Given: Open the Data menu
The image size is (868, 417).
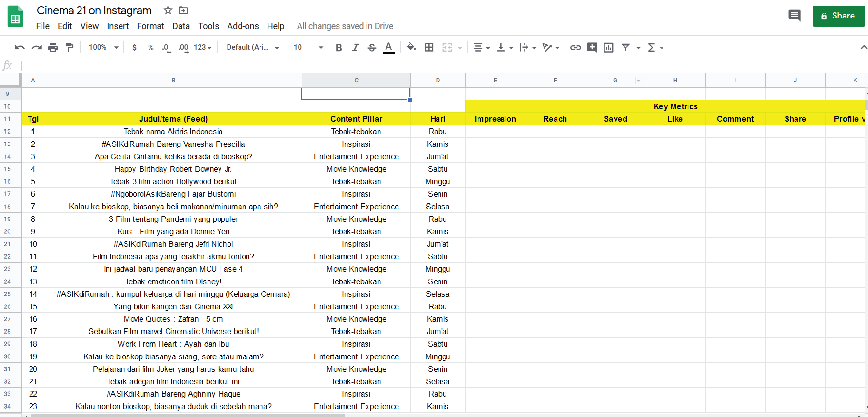Looking at the screenshot, I should [x=181, y=26].
